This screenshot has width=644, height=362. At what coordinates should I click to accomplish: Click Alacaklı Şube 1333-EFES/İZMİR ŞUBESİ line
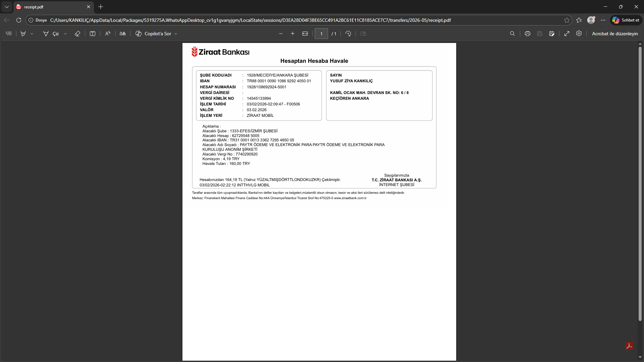(x=240, y=131)
